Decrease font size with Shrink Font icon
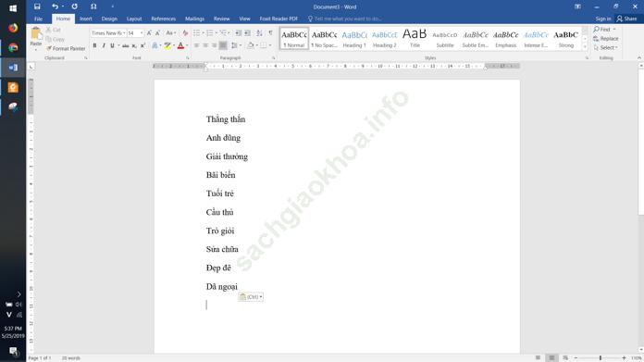Viewport: 644px width, 362px height. (x=157, y=33)
